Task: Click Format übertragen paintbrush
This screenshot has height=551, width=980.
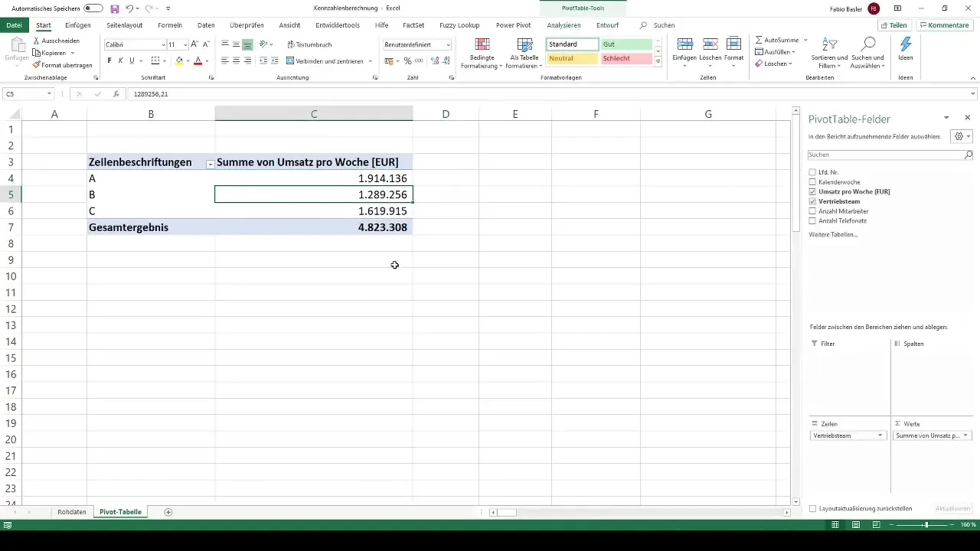Action: pos(37,65)
